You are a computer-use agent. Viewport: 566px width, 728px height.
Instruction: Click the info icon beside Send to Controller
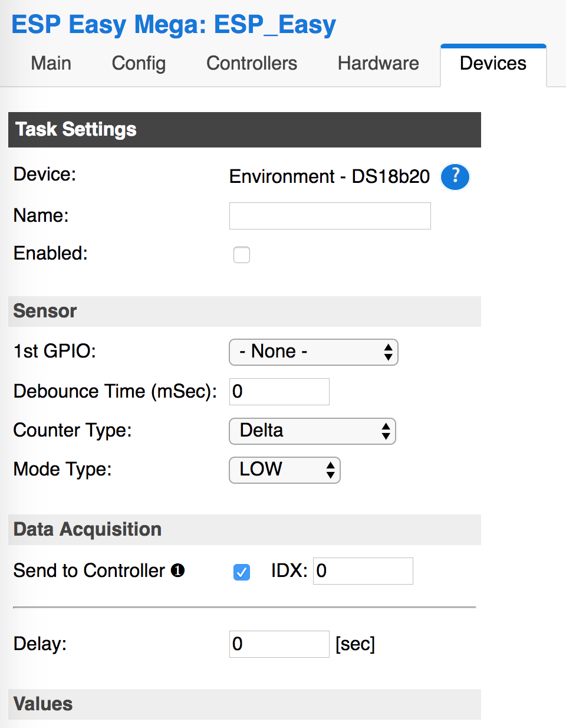point(177,570)
